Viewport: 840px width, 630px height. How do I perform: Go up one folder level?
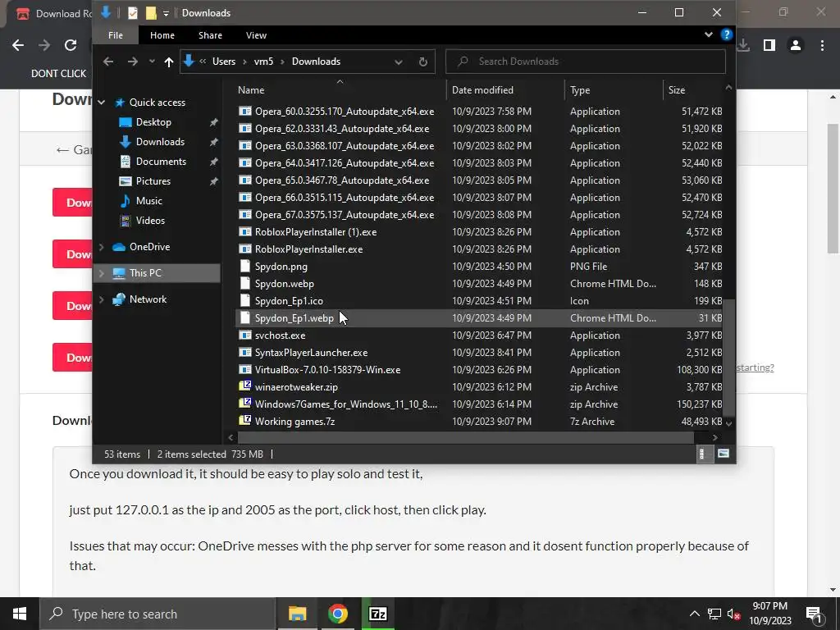point(169,62)
